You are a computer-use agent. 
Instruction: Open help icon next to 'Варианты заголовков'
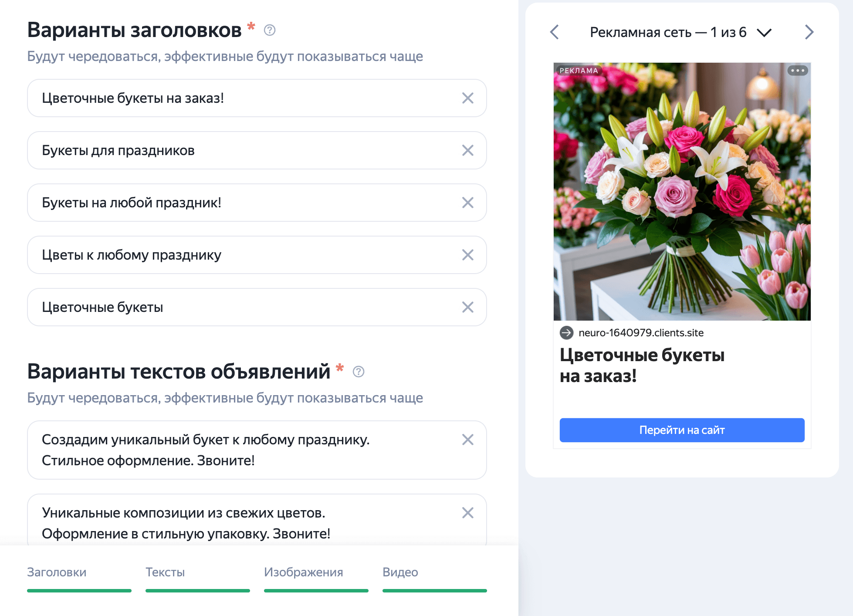click(270, 30)
